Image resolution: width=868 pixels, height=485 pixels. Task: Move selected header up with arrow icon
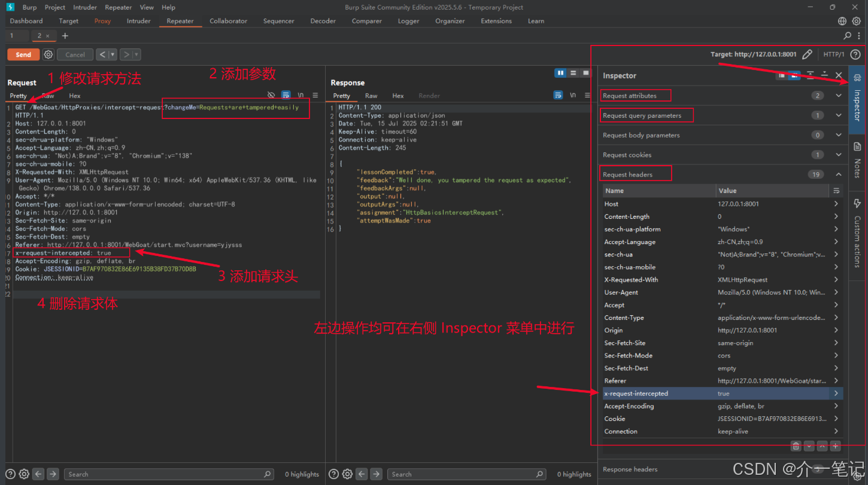823,446
